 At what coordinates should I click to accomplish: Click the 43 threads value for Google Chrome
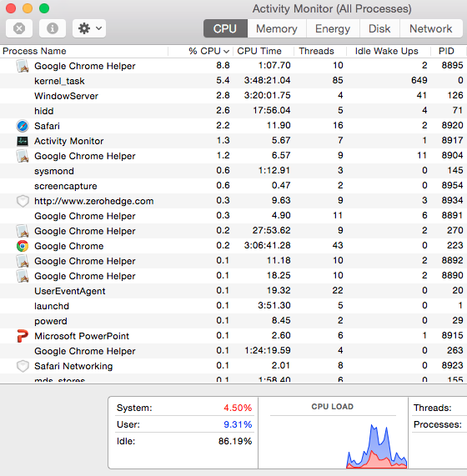338,245
